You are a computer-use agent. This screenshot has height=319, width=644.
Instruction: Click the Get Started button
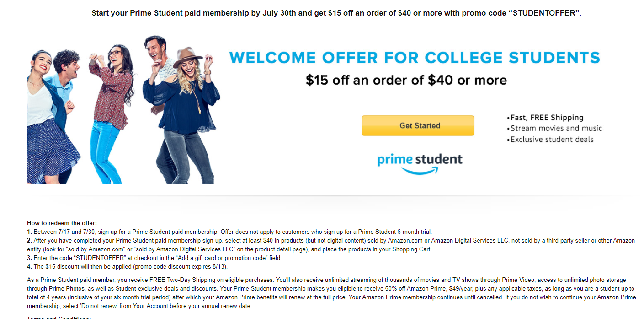[417, 125]
